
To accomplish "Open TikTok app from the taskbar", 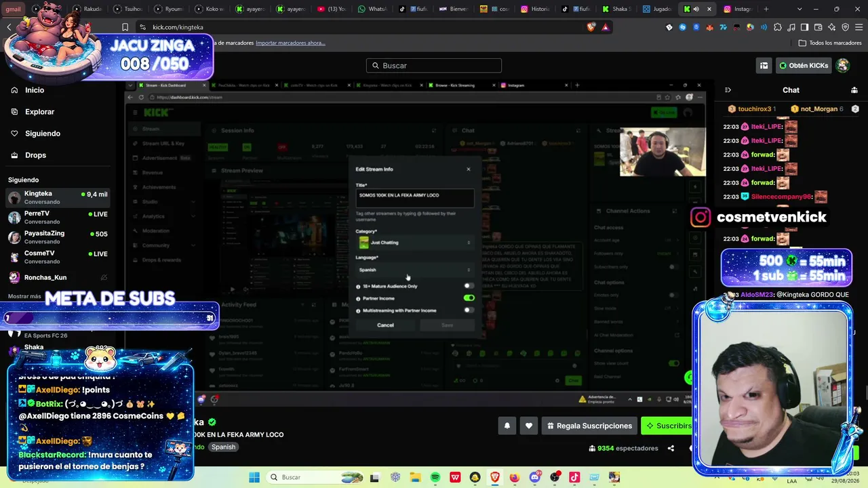I will (575, 477).
